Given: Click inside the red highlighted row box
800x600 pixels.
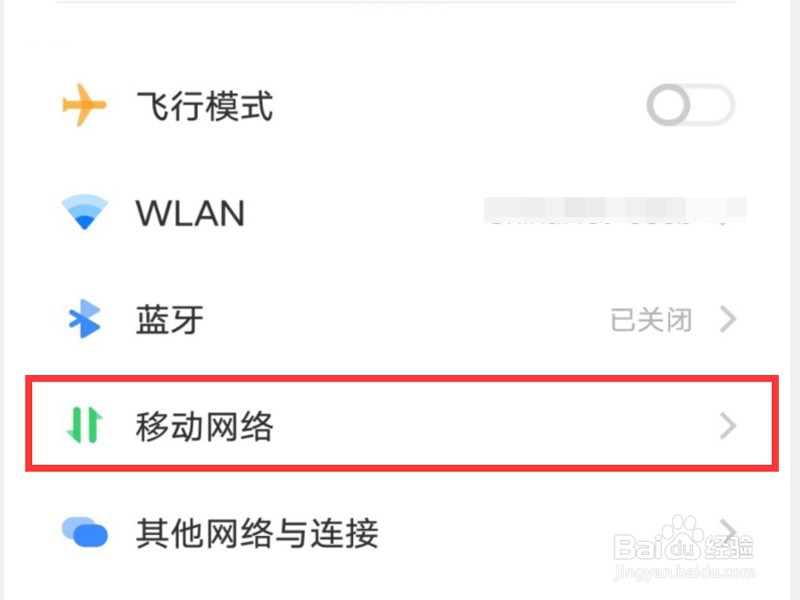Looking at the screenshot, I should point(402,423).
